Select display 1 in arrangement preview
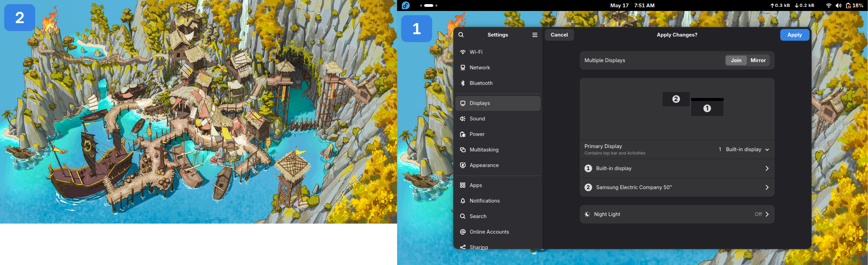 click(x=707, y=107)
